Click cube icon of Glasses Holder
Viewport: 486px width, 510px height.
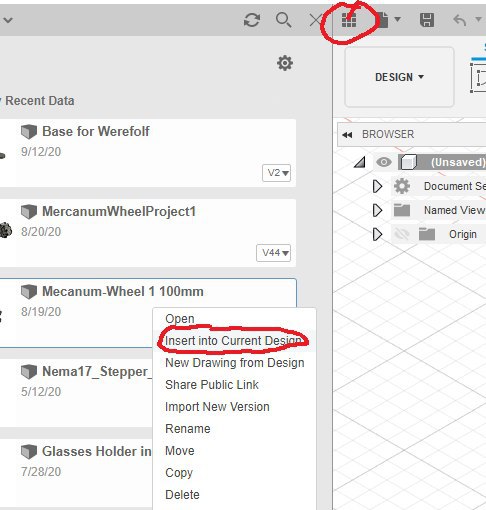pyautogui.click(x=29, y=452)
